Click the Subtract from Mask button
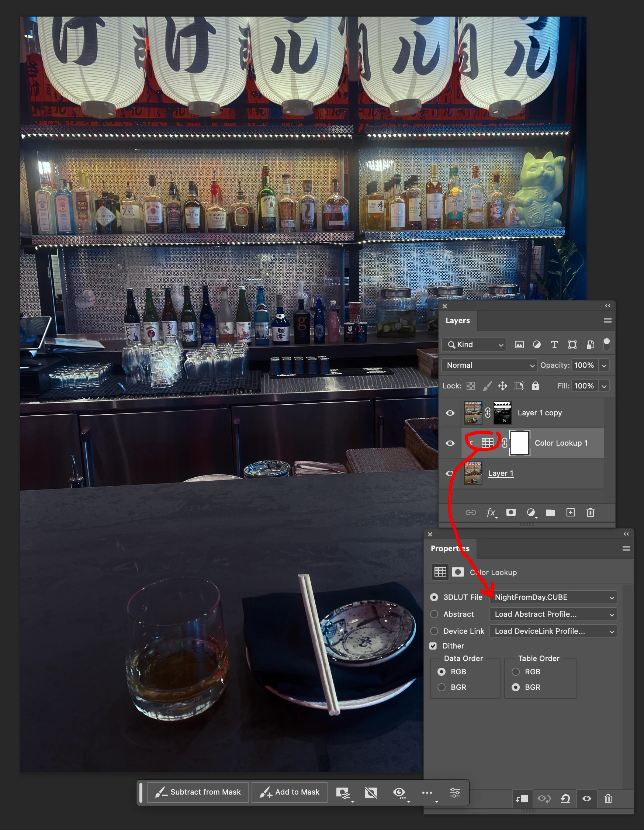The image size is (644, 830). coord(198,792)
